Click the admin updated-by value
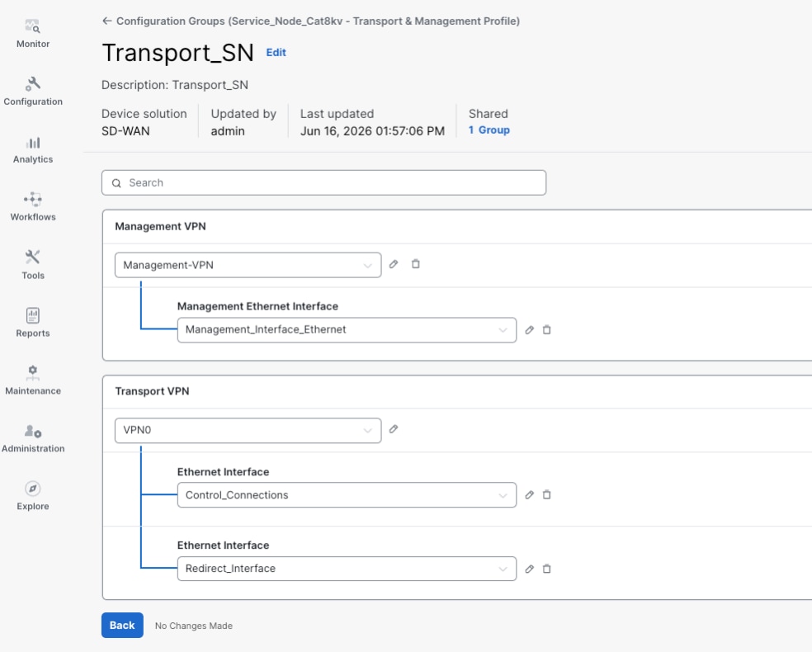This screenshot has width=812, height=652. pos(227,131)
